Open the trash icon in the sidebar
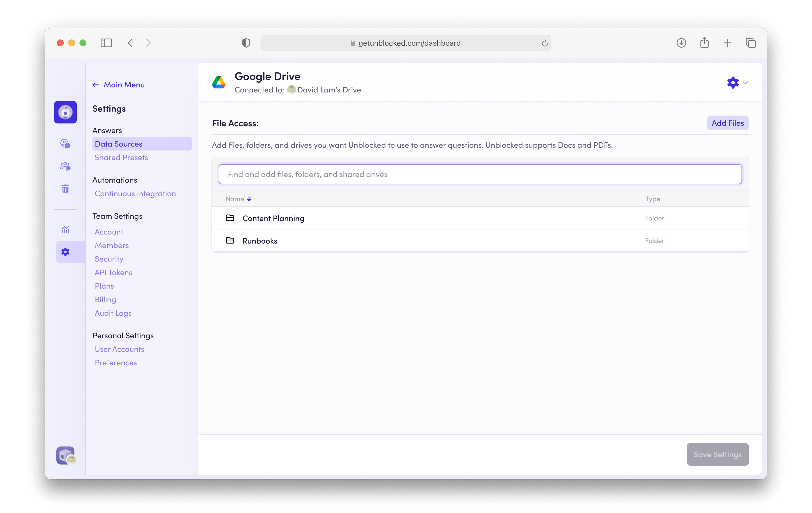 [x=65, y=188]
